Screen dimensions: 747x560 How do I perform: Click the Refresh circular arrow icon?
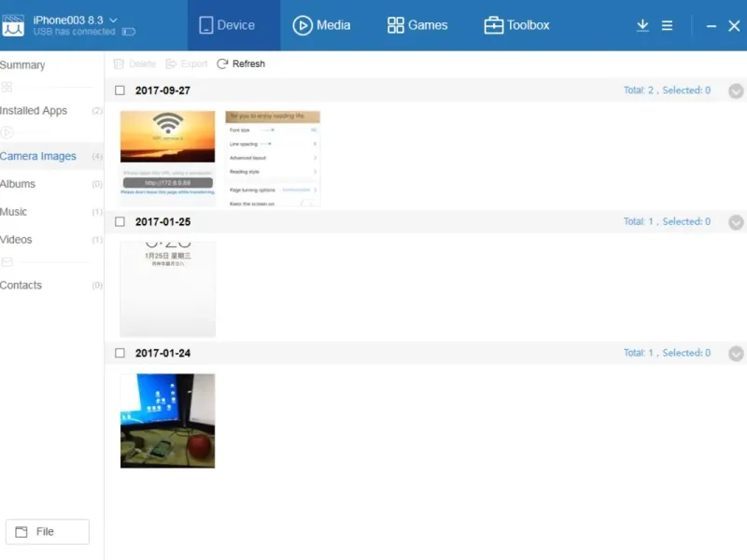(x=222, y=63)
